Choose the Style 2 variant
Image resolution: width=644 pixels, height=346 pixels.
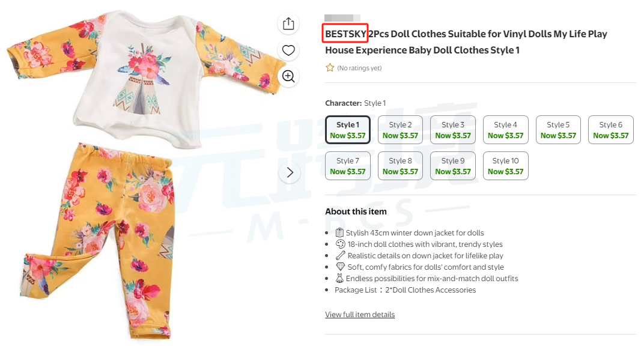(x=400, y=130)
